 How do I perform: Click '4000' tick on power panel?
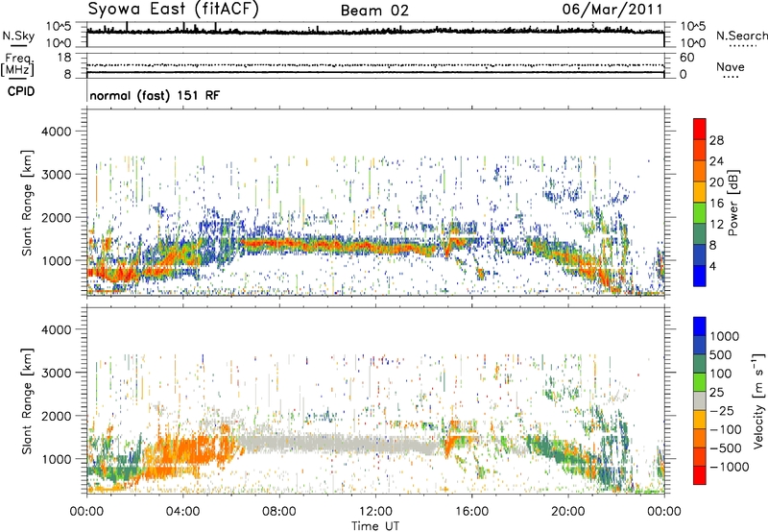(x=56, y=132)
